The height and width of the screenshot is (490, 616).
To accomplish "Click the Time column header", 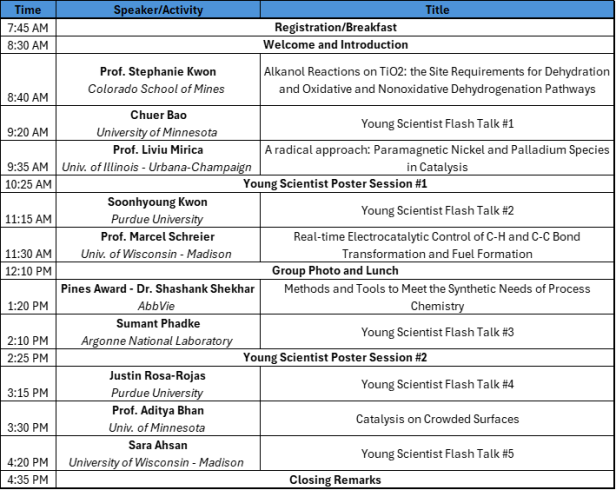I will (30, 9).
